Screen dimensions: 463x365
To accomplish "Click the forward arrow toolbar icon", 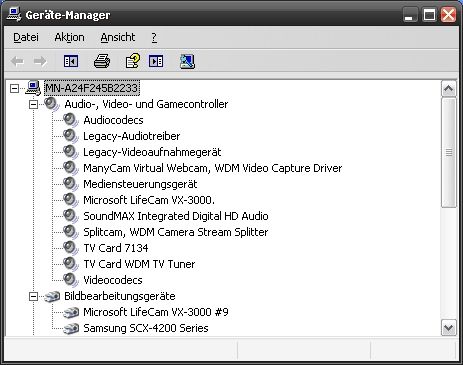I will tap(40, 61).
